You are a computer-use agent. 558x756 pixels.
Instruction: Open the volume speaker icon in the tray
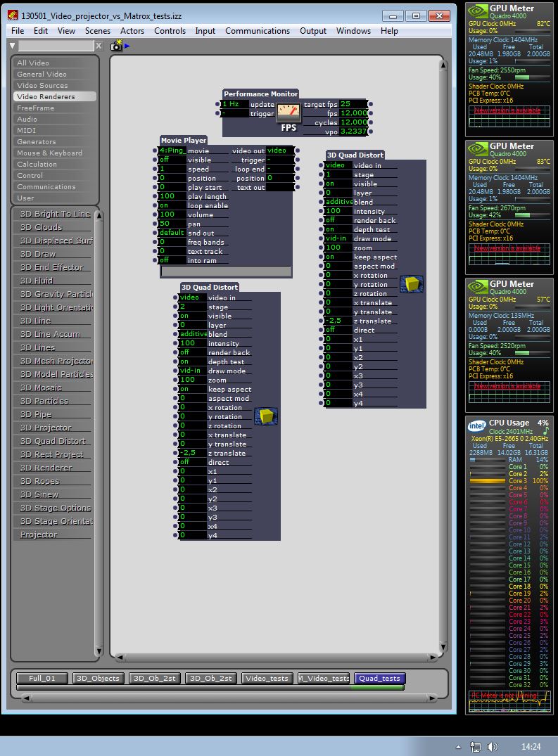click(492, 747)
